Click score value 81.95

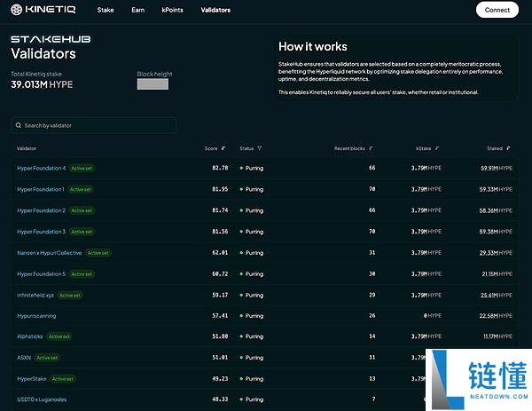click(x=220, y=189)
